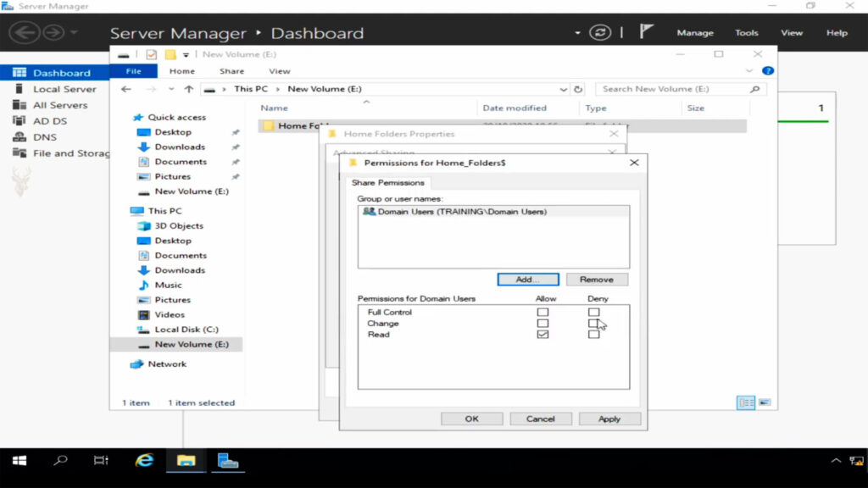Click New Folder icon in title bar
The width and height of the screenshot is (868, 488).
(170, 54)
